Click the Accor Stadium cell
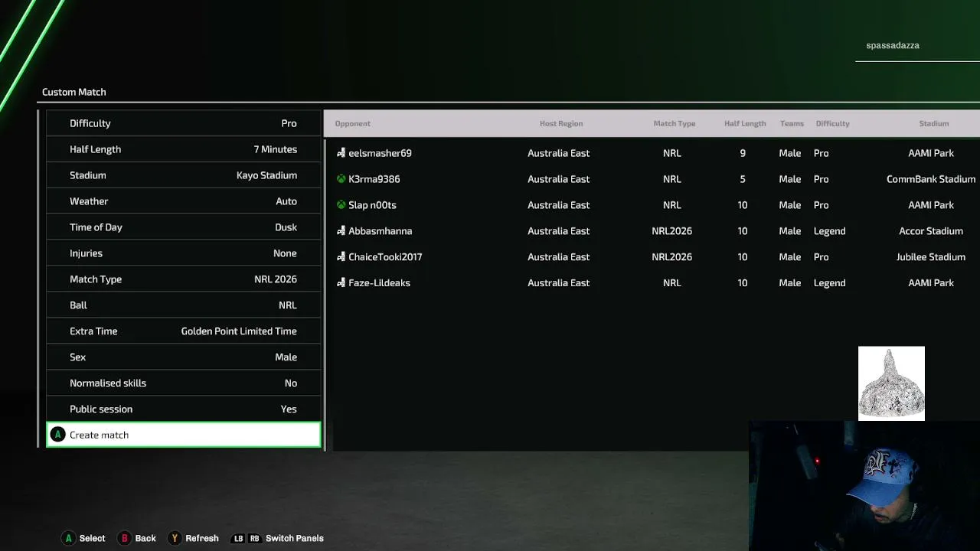Image resolution: width=980 pixels, height=551 pixels. tap(931, 231)
